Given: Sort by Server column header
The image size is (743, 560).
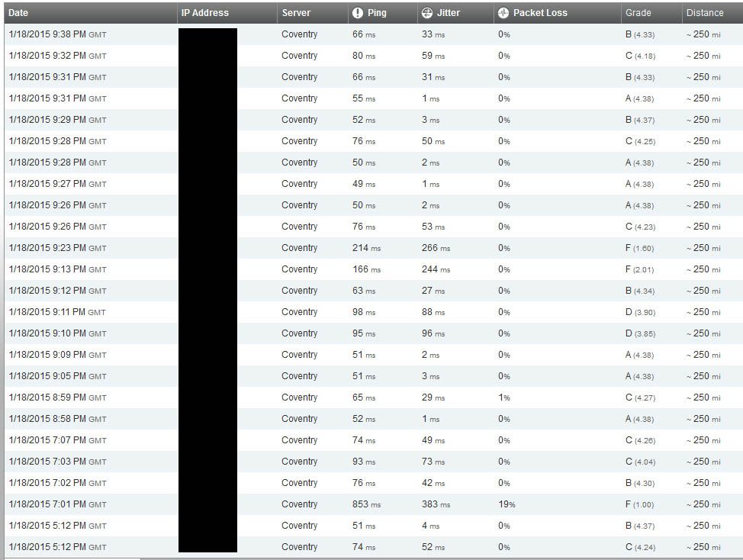Looking at the screenshot, I should pos(296,13).
